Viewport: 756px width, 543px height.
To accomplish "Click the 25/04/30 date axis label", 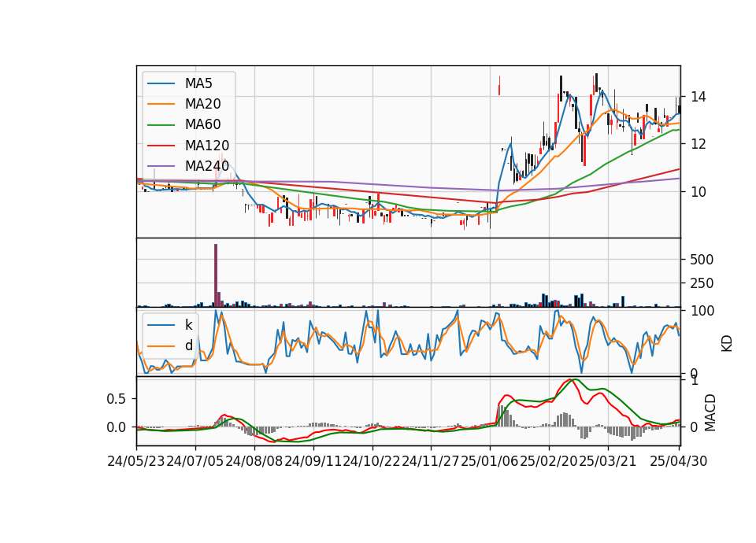I will click(x=678, y=462).
